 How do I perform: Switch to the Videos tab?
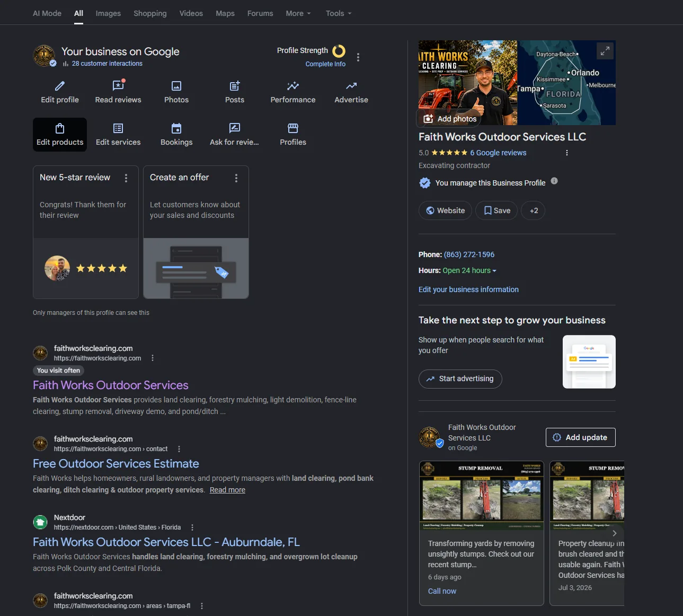click(191, 13)
